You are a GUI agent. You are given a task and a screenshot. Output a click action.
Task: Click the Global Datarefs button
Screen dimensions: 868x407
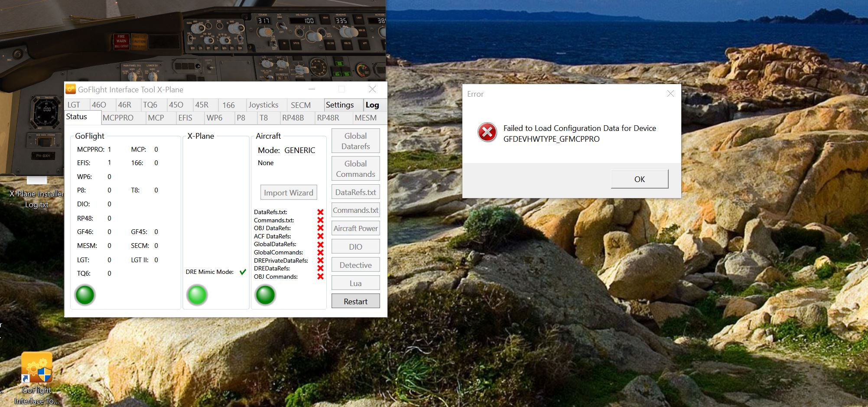coord(355,141)
